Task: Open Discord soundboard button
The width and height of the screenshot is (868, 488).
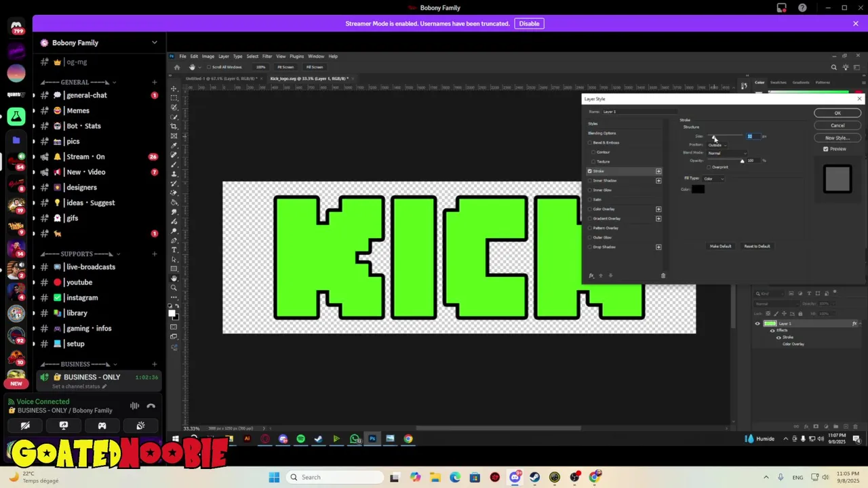Action: pyautogui.click(x=140, y=426)
